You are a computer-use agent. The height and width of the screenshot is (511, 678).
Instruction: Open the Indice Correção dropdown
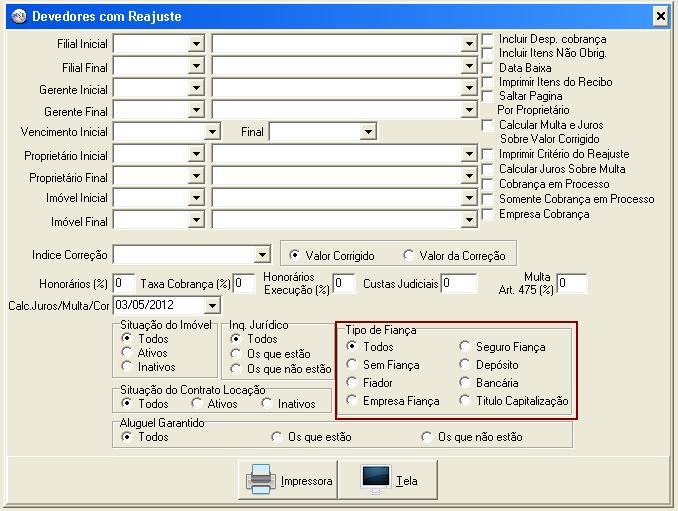pos(262,255)
